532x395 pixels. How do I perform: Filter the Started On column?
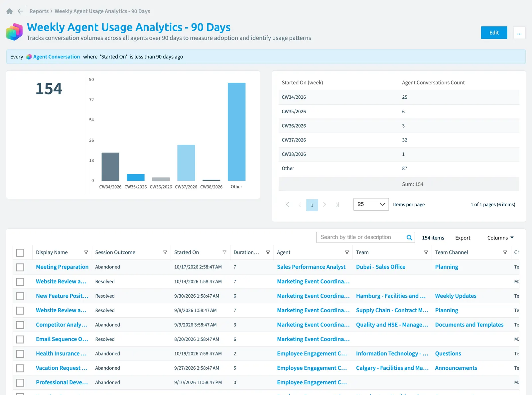[224, 252]
